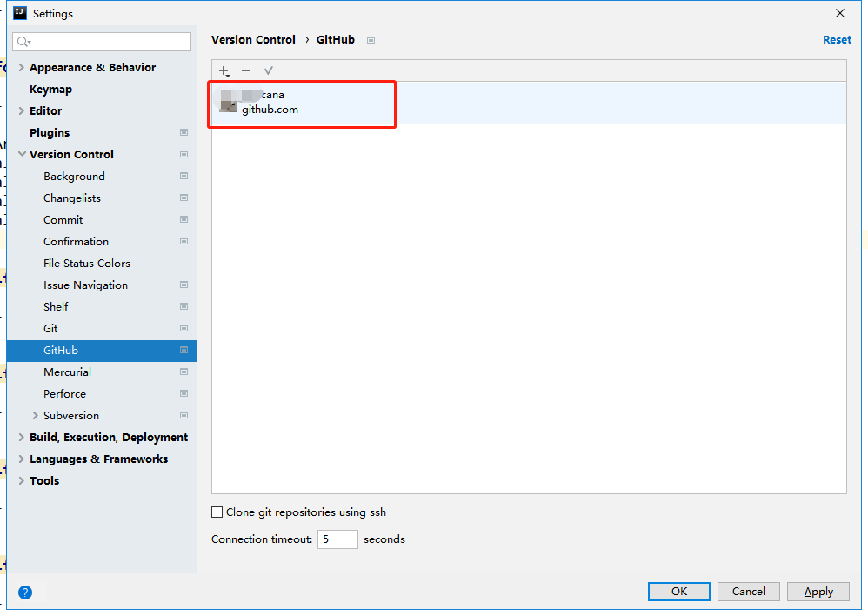Click the Connection timeout input field
The height and width of the screenshot is (616, 868).
(x=337, y=539)
